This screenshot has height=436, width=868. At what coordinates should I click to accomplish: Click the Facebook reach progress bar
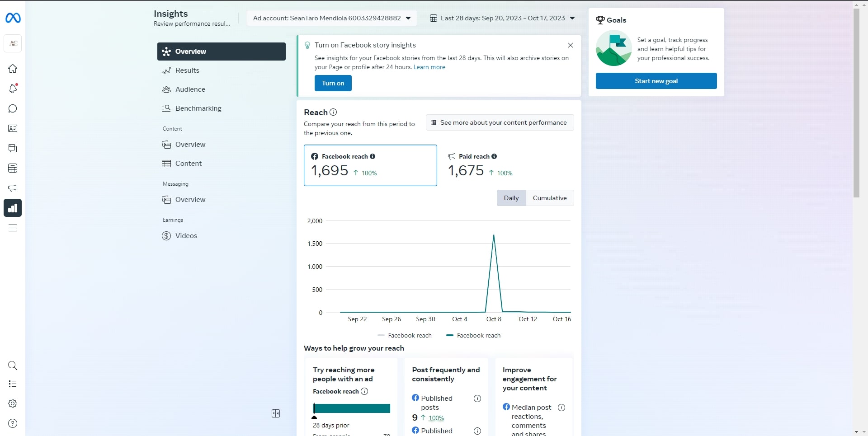351,408
